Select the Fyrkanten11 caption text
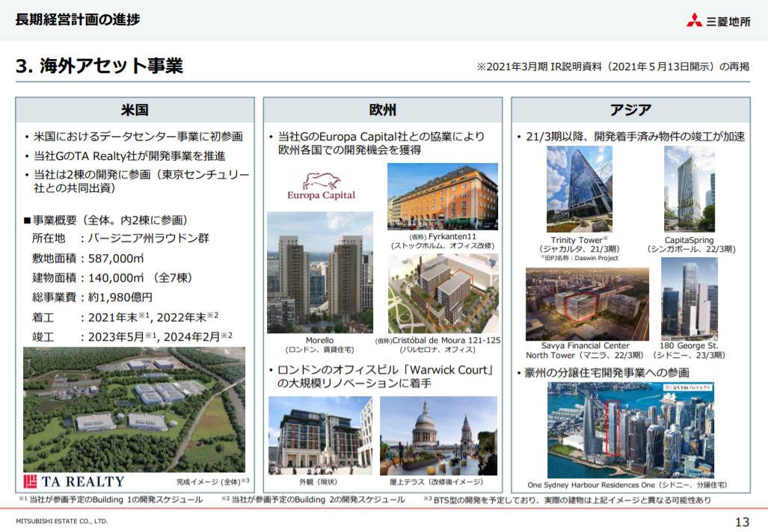The image size is (768, 532). [443, 241]
